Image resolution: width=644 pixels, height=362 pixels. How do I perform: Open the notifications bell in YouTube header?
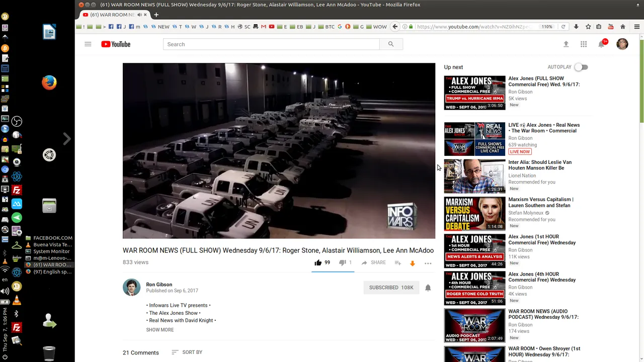pyautogui.click(x=601, y=44)
